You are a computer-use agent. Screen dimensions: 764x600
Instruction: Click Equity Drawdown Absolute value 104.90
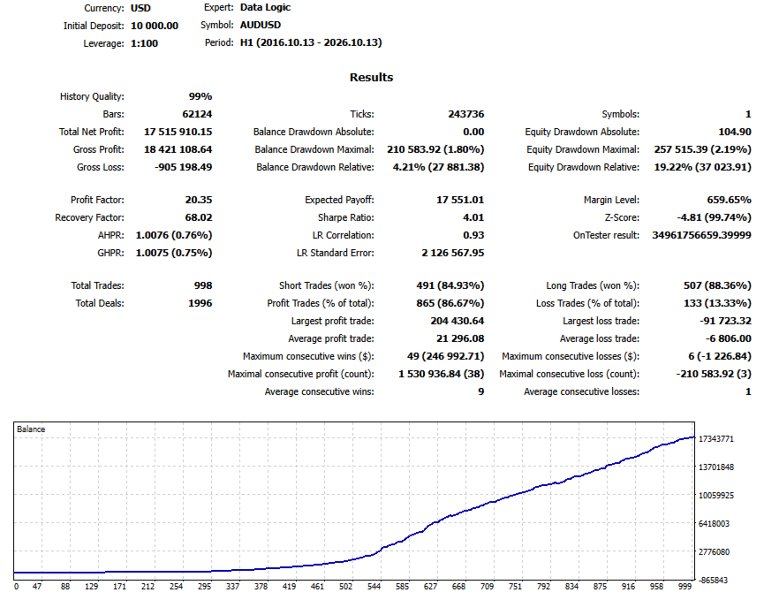(735, 132)
